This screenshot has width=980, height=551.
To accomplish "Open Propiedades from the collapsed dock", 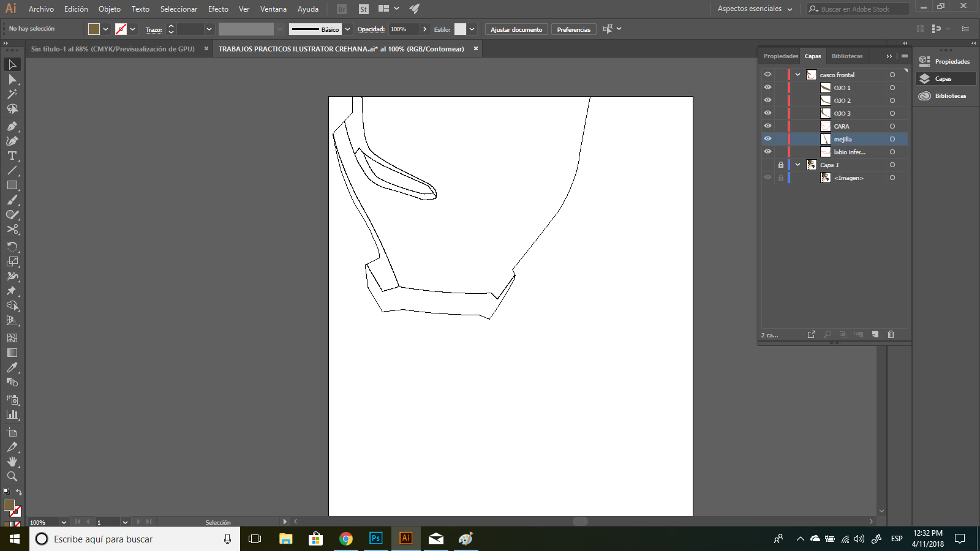I will coord(945,61).
